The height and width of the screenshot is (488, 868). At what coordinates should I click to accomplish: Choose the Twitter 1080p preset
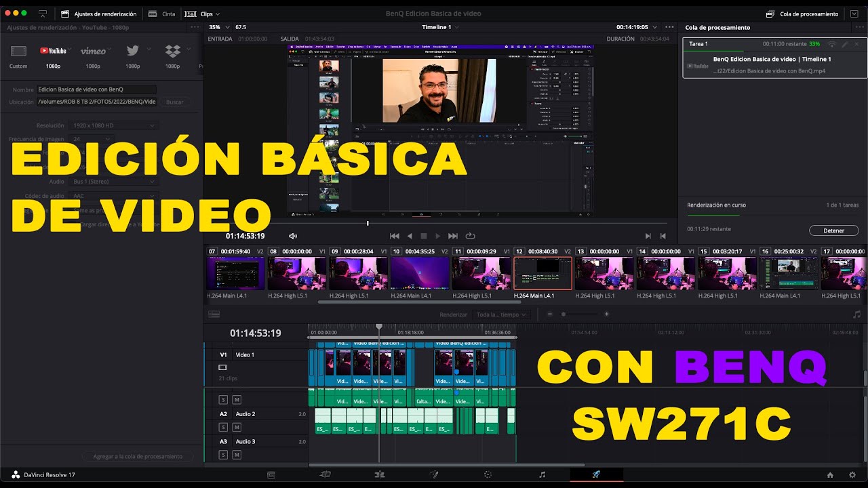(132, 56)
